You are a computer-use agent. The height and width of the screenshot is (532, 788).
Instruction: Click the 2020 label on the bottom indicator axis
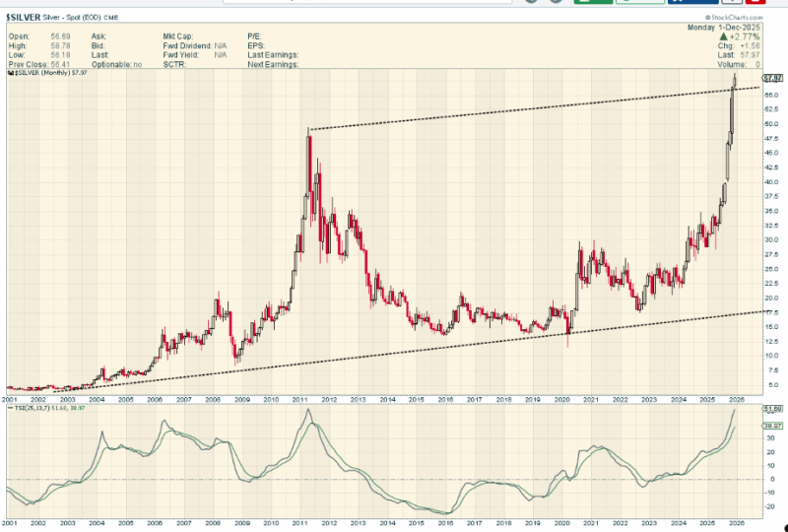click(x=560, y=522)
